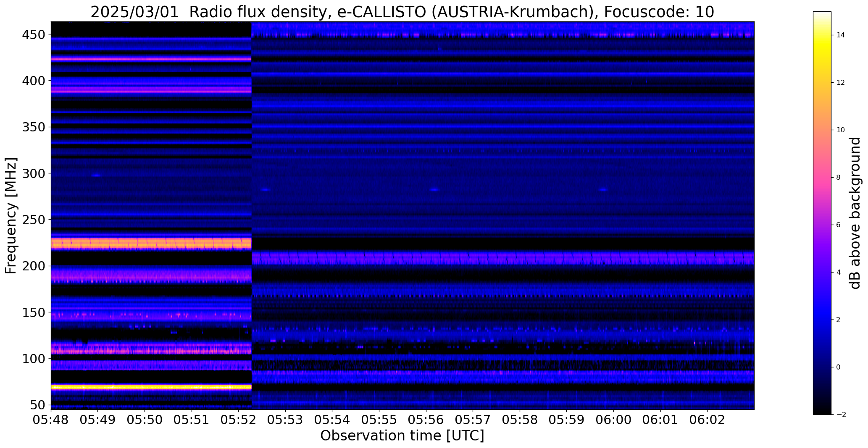868x448 pixels.
Task: Click the 05:53 time tick label
Action: (x=285, y=420)
